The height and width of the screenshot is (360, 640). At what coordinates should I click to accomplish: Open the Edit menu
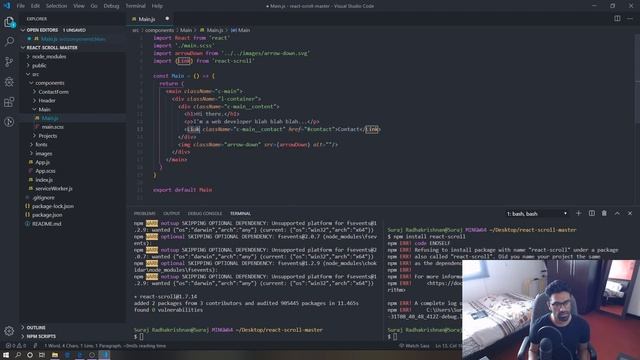point(36,6)
